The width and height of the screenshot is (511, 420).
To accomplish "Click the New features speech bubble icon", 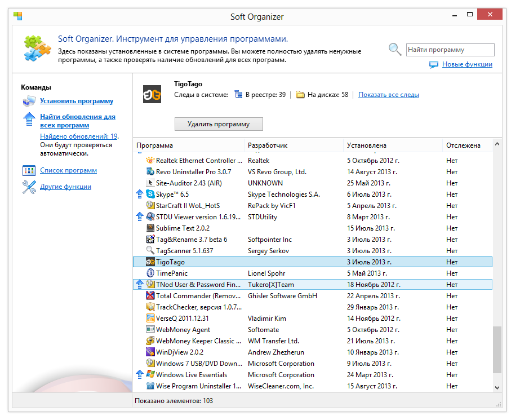I will [433, 65].
